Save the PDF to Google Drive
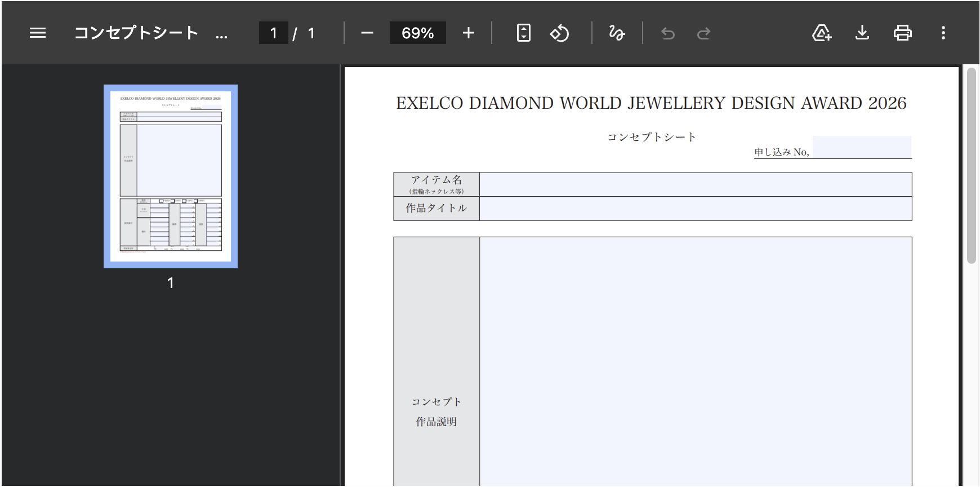Viewport: 980px width, 487px height. (822, 33)
